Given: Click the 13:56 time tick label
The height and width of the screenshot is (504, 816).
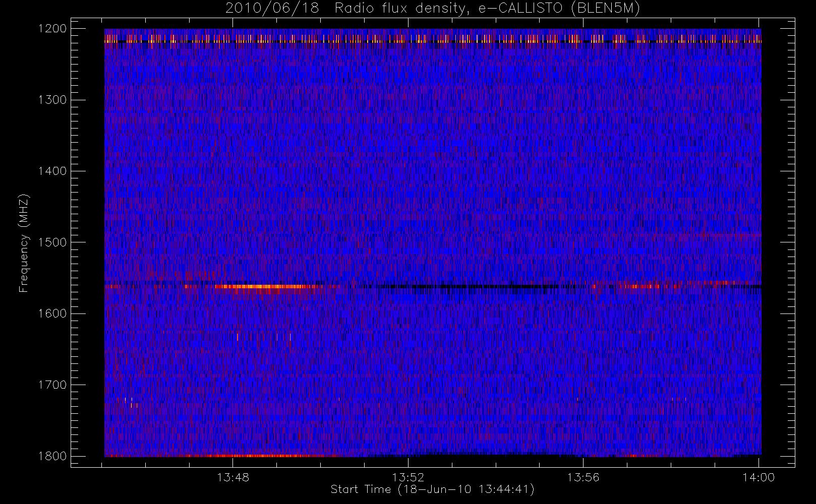Looking at the screenshot, I should [584, 477].
